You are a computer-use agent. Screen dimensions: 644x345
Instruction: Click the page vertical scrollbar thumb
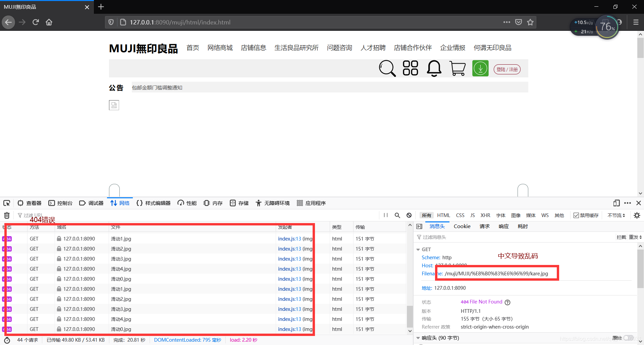click(x=640, y=48)
